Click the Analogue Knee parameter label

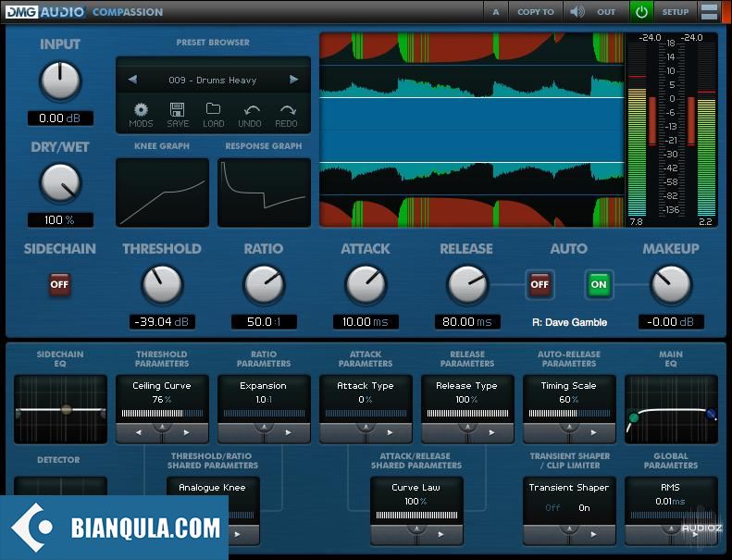tap(212, 487)
